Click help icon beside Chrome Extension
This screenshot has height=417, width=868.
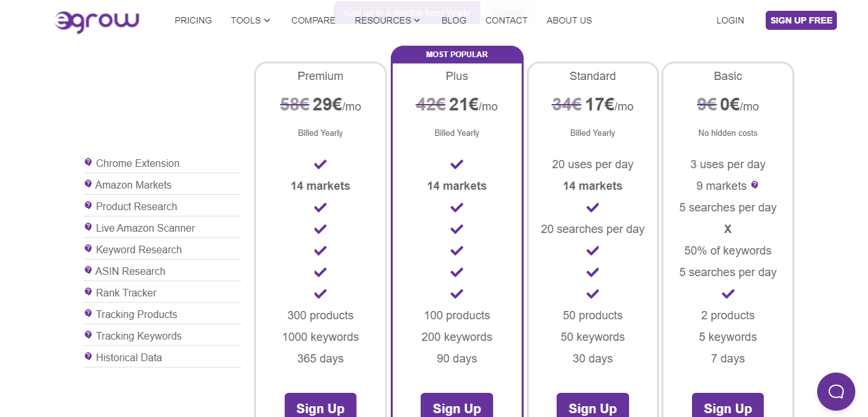point(88,162)
